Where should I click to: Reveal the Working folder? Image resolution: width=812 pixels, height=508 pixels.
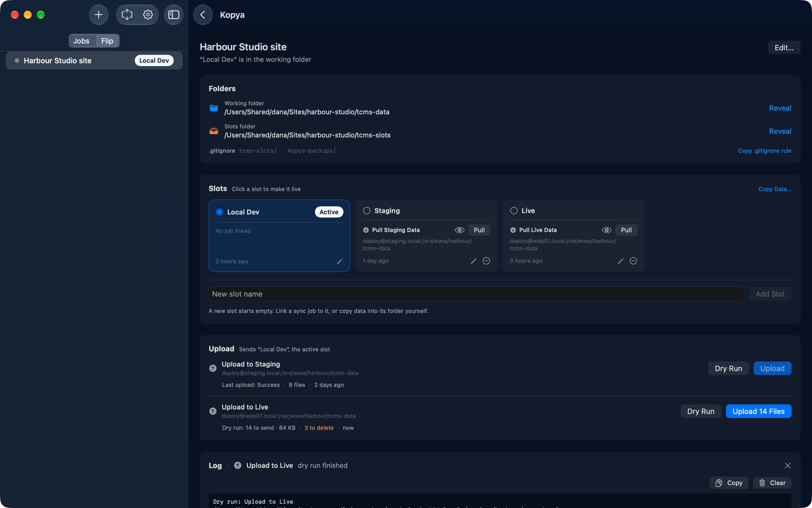click(780, 108)
